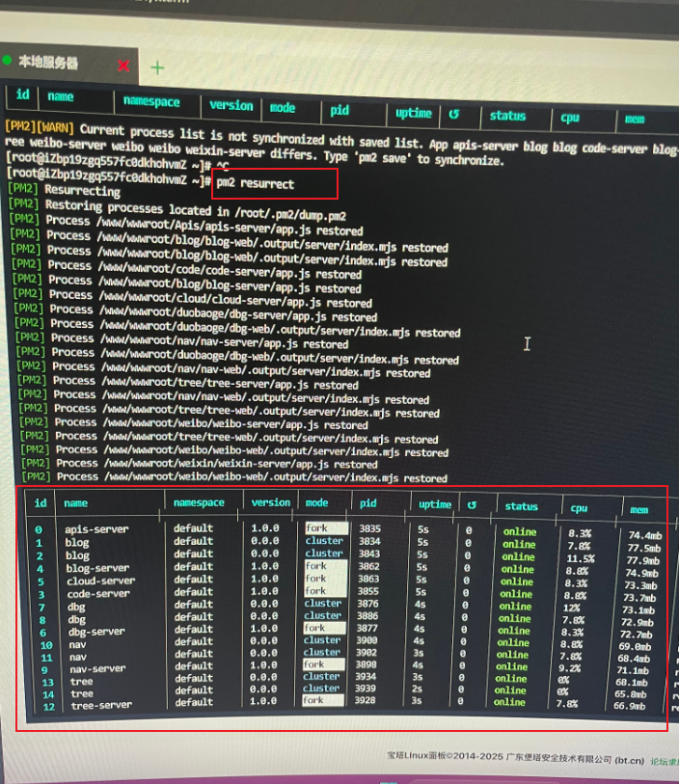Click the restart arrow icon in top header
Viewport: 679px width, 784px height.
(453, 114)
